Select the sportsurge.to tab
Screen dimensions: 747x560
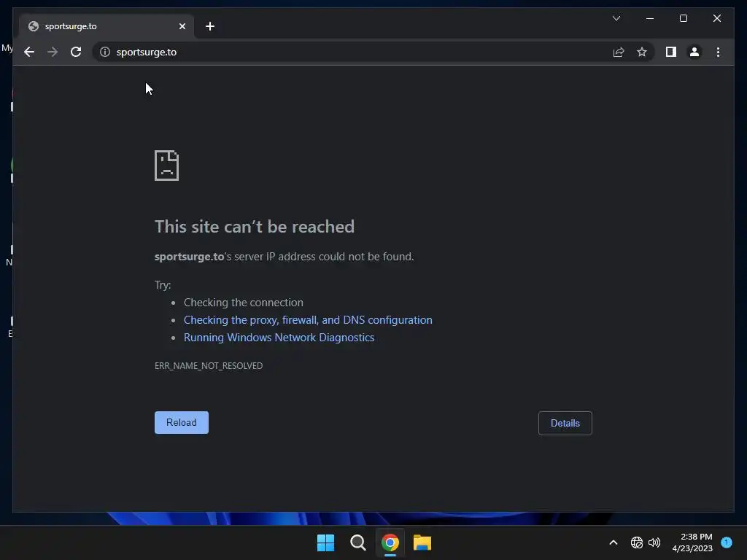(107, 26)
